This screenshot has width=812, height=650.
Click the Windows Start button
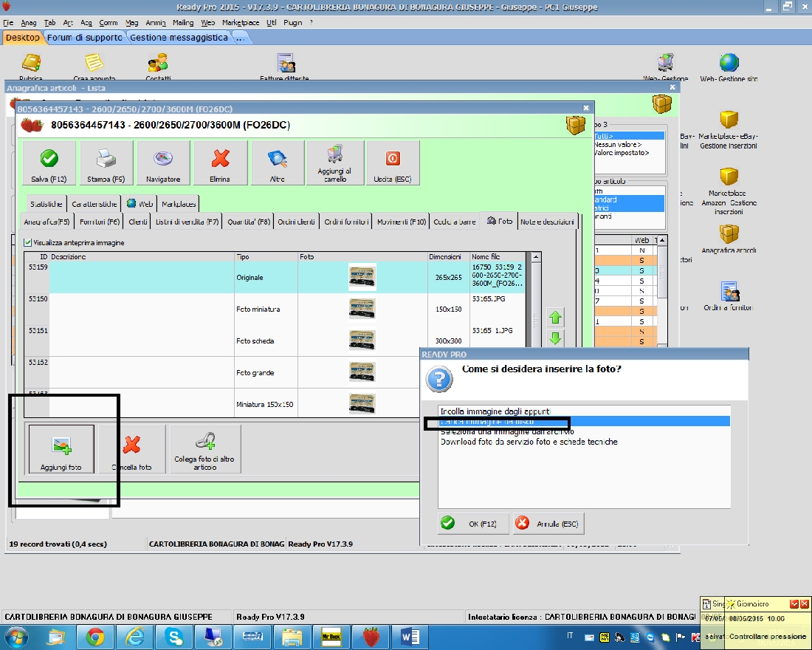pyautogui.click(x=16, y=637)
